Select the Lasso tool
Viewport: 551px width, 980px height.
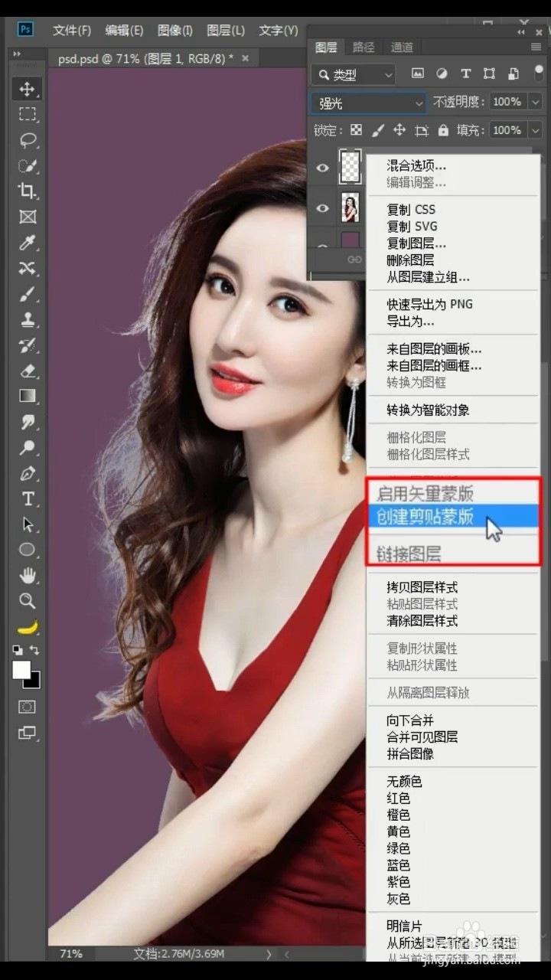click(x=28, y=140)
